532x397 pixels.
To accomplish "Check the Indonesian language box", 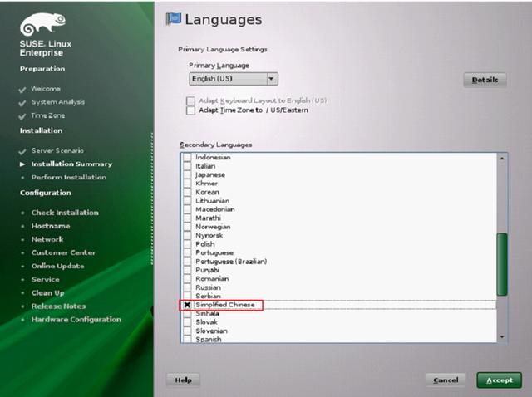I will point(187,157).
